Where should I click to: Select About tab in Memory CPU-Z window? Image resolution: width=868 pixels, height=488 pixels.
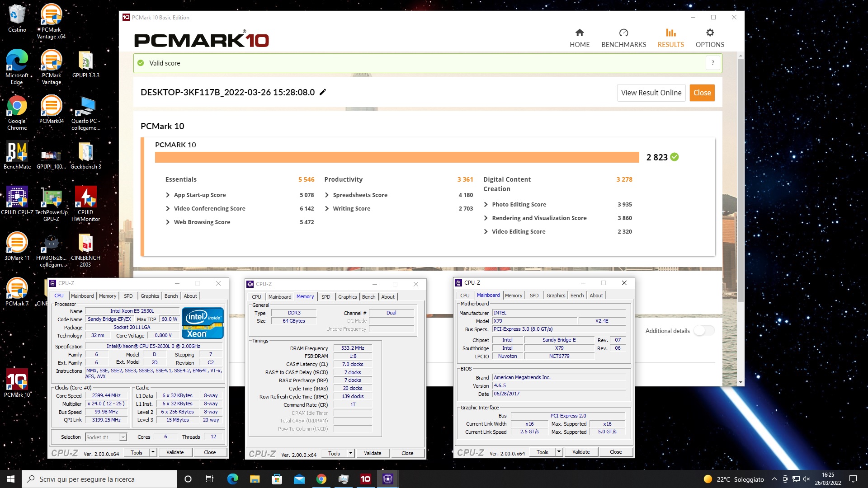point(388,297)
